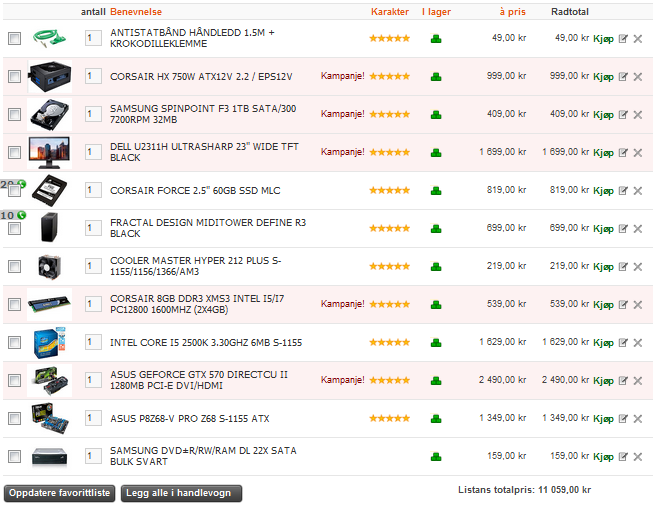This screenshot has width=658, height=507.
Task: Delete Dell U2311H Ultrasharp from list
Action: 638,152
